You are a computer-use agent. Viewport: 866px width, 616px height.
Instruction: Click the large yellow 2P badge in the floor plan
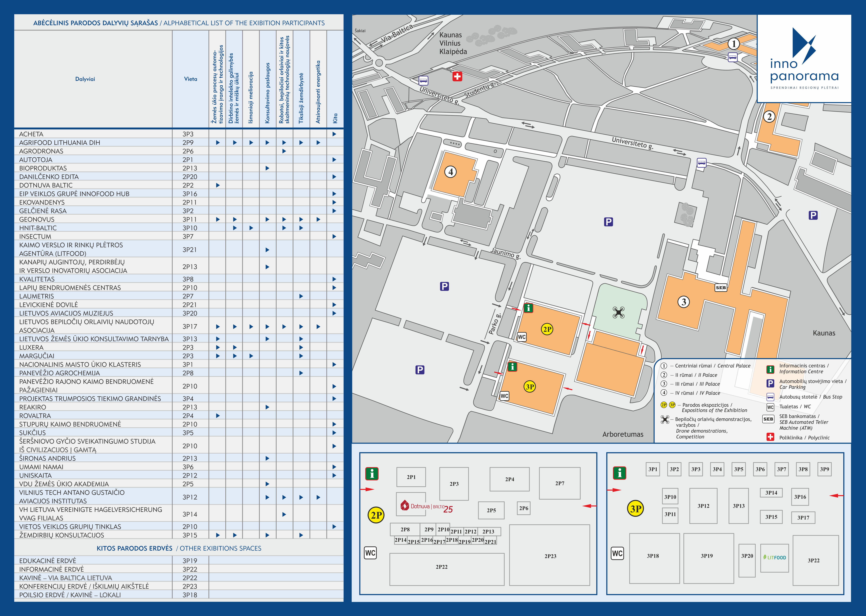[x=377, y=515]
